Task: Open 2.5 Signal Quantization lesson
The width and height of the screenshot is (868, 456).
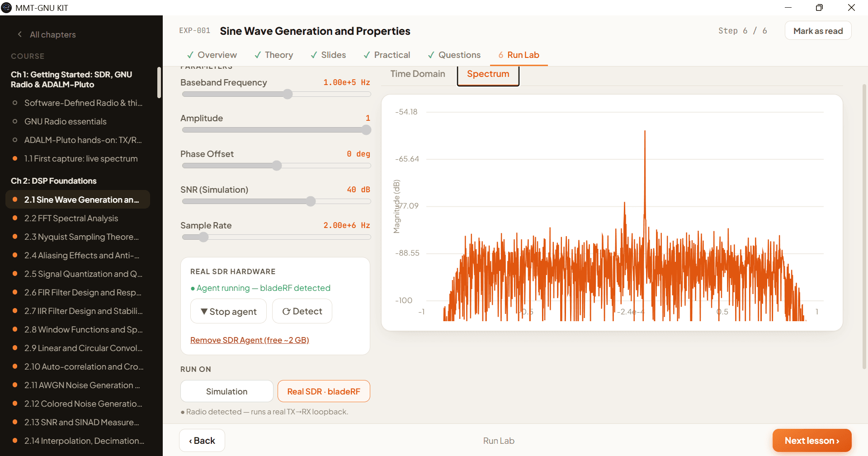Action: 78,274
